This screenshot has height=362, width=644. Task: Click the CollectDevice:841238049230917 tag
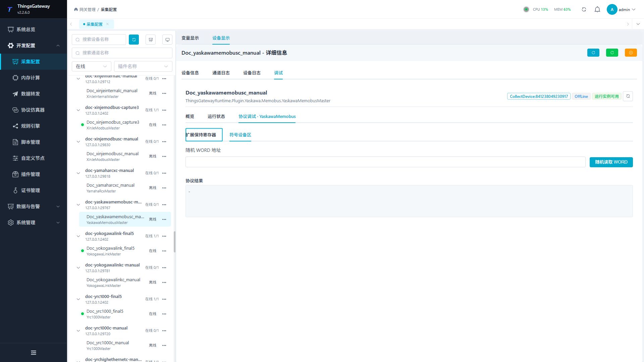coord(539,96)
